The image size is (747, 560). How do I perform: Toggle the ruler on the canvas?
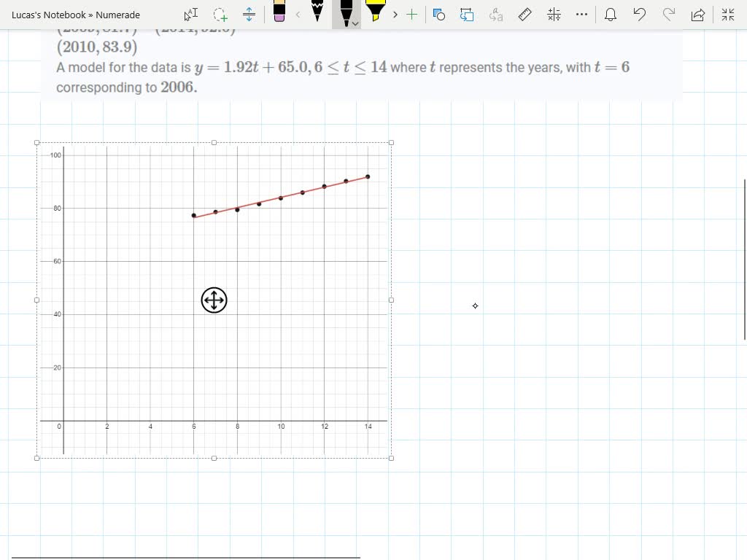point(525,15)
